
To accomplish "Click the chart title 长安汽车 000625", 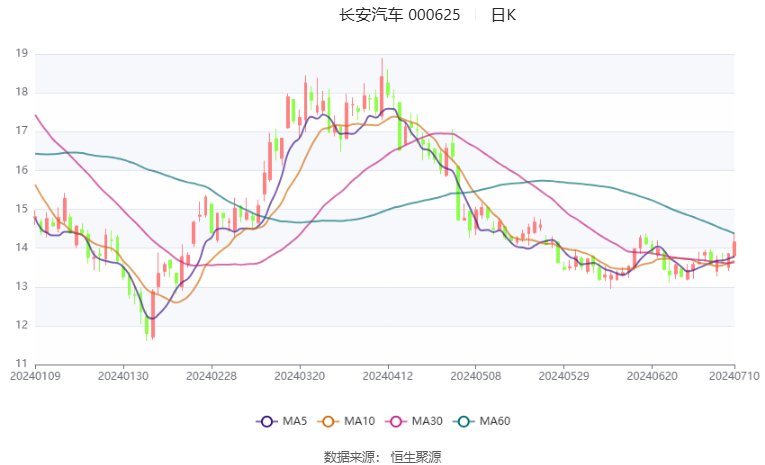I will [x=400, y=15].
